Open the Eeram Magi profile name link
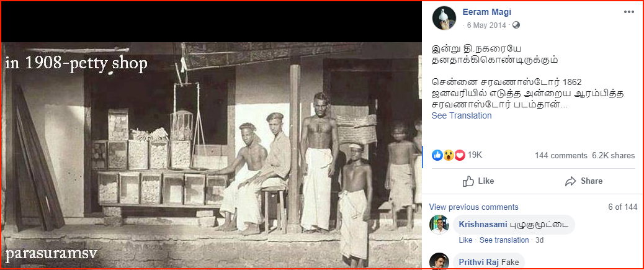The width and height of the screenshot is (644, 270). 486,12
